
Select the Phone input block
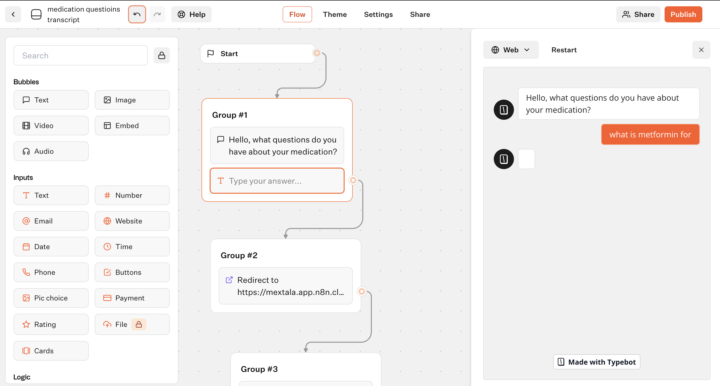click(51, 272)
